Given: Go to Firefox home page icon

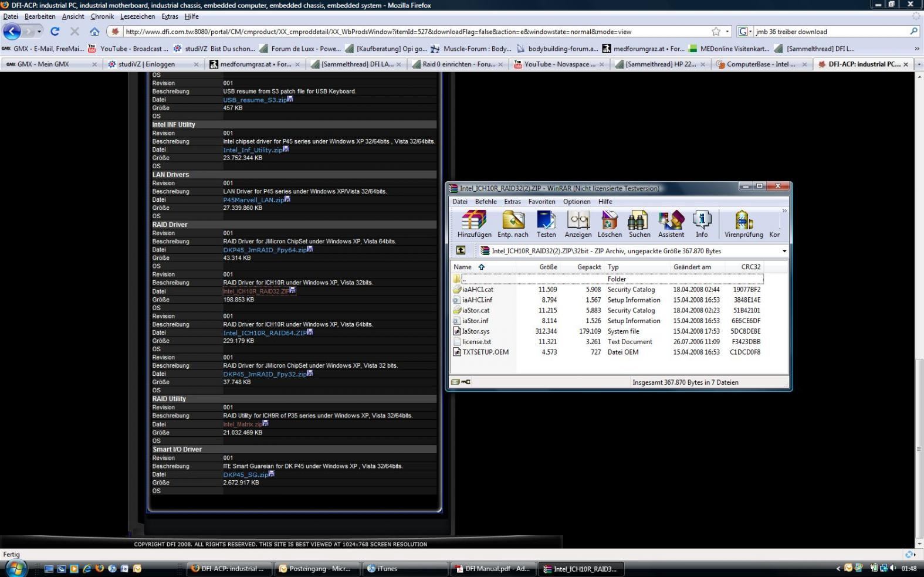Looking at the screenshot, I should tap(94, 32).
